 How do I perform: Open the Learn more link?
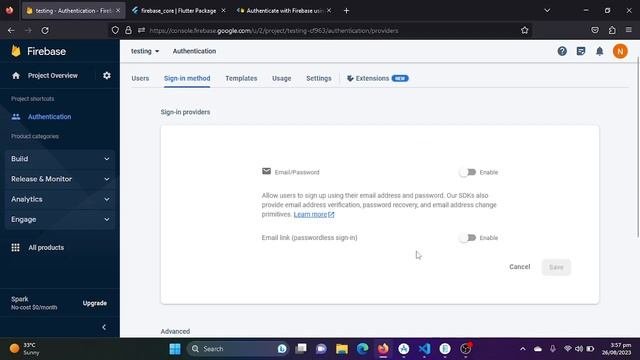(314, 214)
